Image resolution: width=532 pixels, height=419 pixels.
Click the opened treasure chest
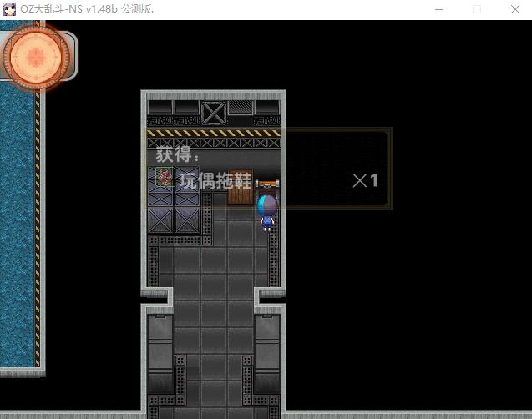tap(267, 188)
